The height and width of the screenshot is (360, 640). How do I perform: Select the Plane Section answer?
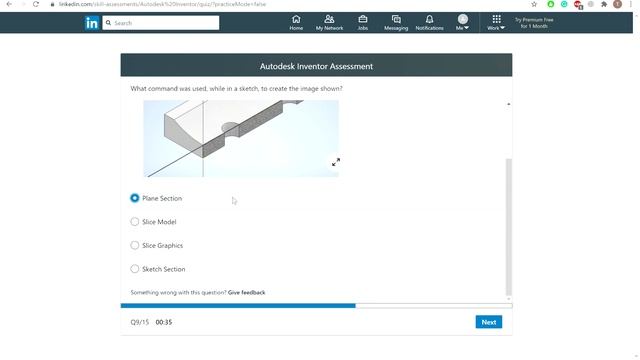[x=135, y=198]
